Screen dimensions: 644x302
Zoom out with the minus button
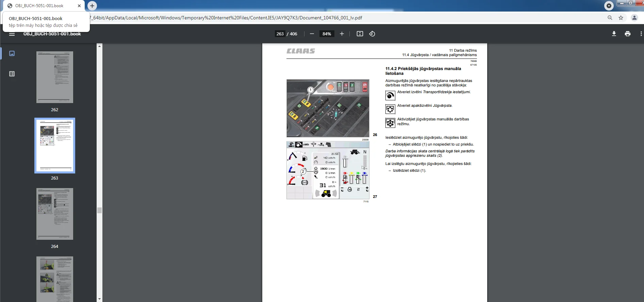(x=312, y=34)
